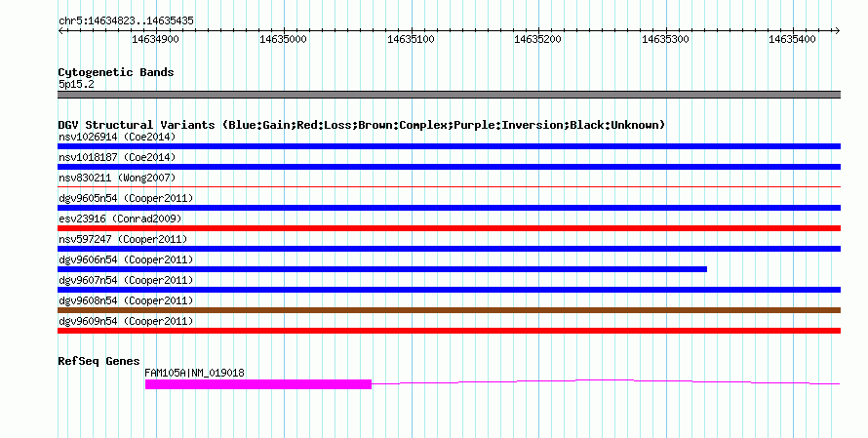Screen dimensions: 868x438
Task: Click the thin FAM105A intron line
Action: pyautogui.click(x=607, y=382)
